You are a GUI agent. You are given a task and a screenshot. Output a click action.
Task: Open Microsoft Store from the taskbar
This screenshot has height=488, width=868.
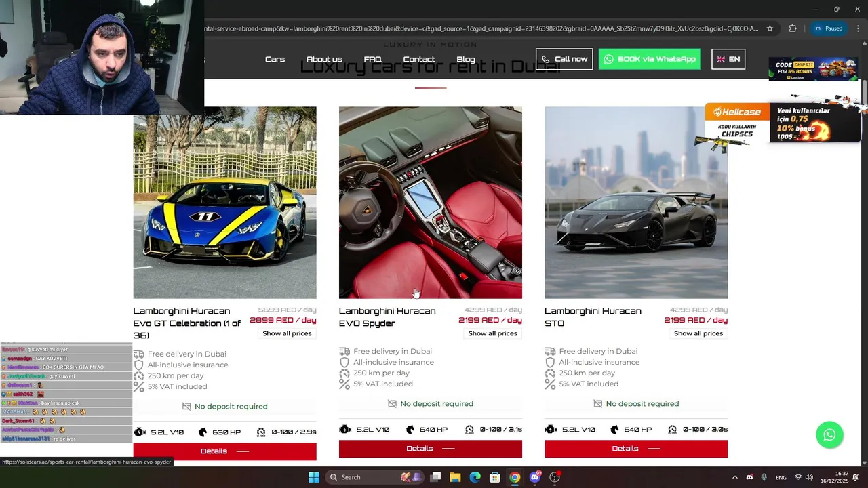(495, 477)
